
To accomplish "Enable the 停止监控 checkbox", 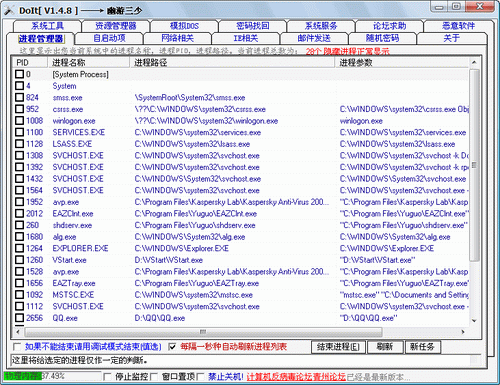I will [107, 377].
